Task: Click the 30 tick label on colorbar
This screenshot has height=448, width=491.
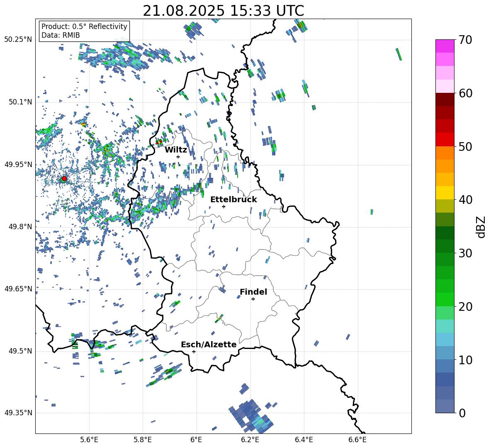Action: point(465,253)
